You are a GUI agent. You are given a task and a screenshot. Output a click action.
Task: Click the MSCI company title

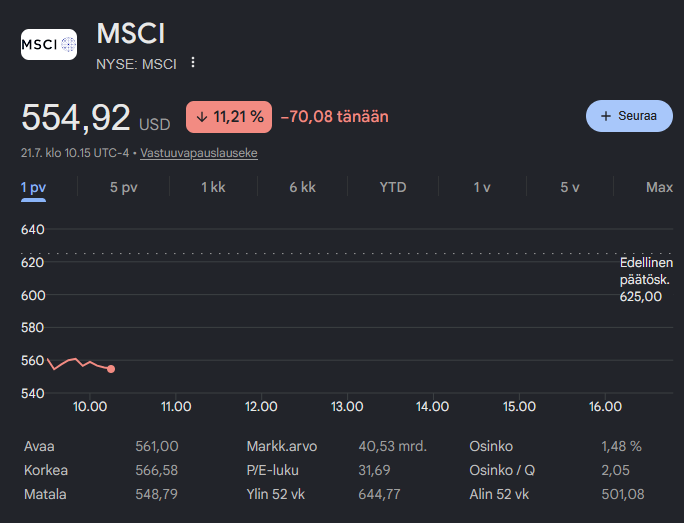point(131,33)
